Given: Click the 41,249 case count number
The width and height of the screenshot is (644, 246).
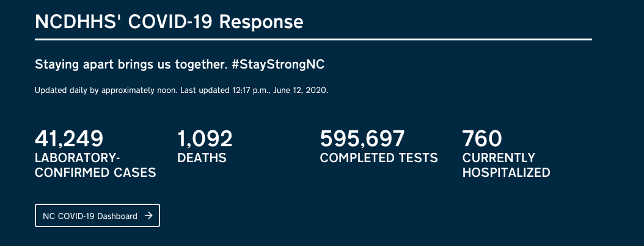Looking at the screenshot, I should [69, 138].
